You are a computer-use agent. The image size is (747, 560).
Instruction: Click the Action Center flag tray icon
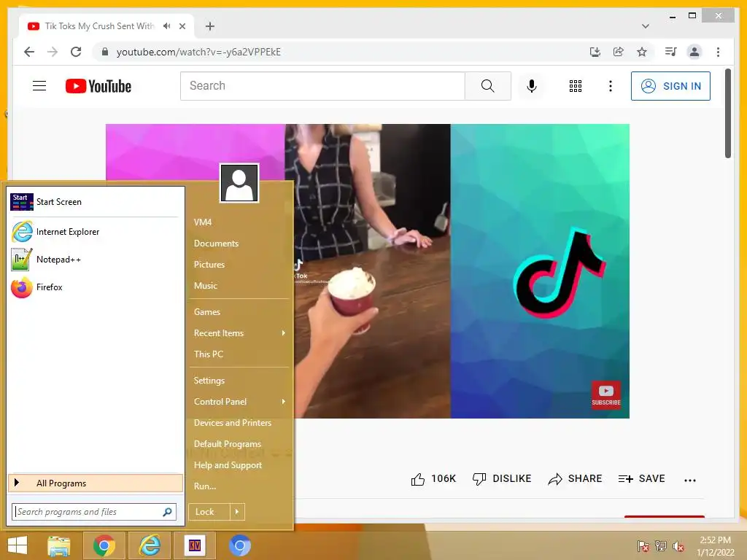[x=643, y=546]
